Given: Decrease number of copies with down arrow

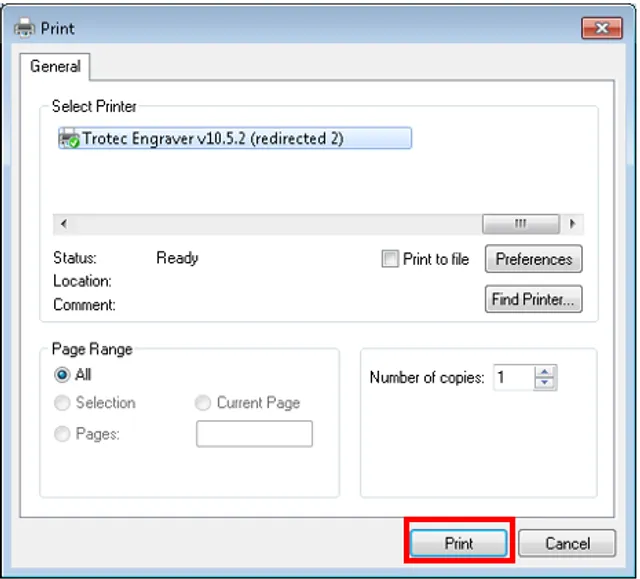Looking at the screenshot, I should (545, 384).
